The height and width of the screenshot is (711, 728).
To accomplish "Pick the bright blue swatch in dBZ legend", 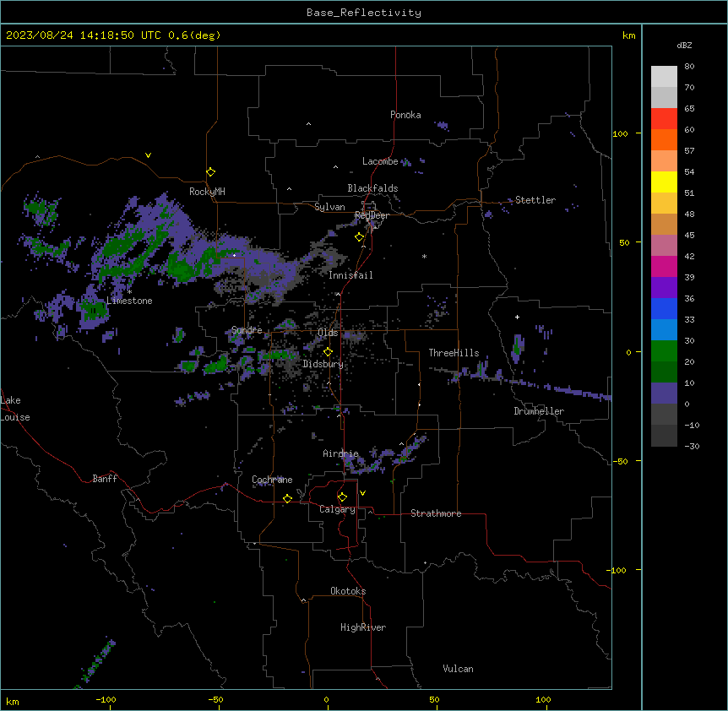I will [664, 308].
